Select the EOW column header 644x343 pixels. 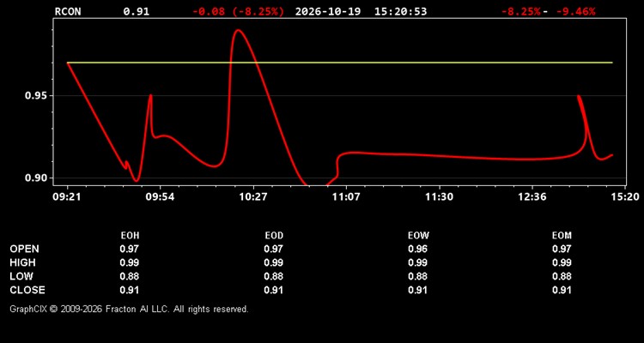coord(417,236)
